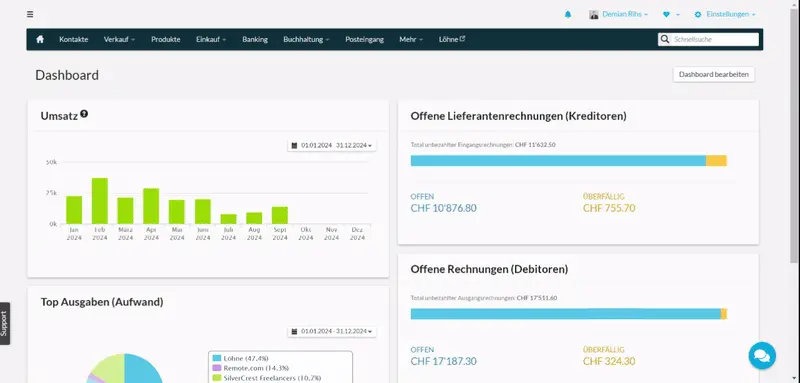Click calendar icon in Umsatz date range
The height and width of the screenshot is (383, 800).
pyautogui.click(x=294, y=146)
